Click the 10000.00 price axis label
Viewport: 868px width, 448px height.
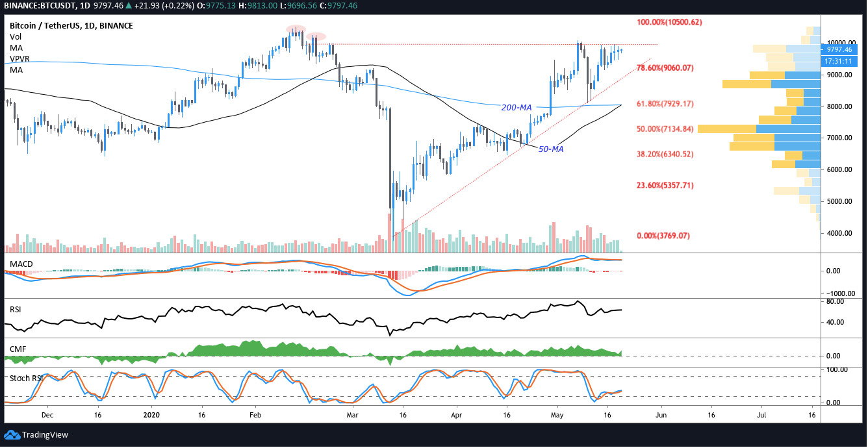[x=840, y=43]
